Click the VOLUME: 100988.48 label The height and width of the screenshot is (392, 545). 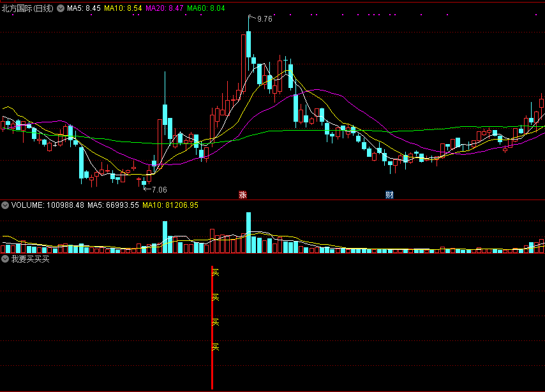point(48,205)
